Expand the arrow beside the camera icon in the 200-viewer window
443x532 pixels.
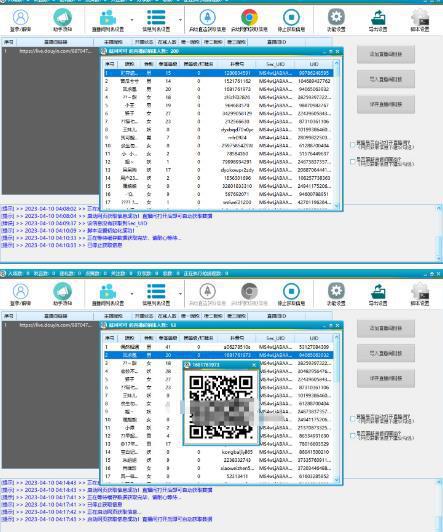pos(132,20)
